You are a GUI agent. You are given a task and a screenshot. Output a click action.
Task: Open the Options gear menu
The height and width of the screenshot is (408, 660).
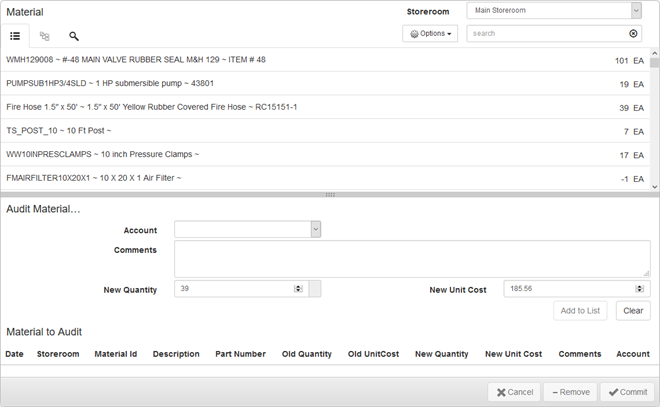tap(431, 33)
